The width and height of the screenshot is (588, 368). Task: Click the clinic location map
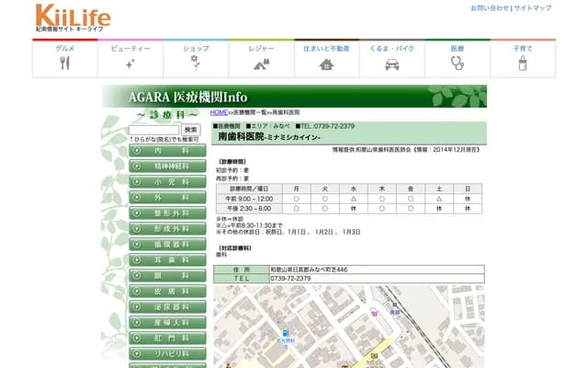[x=350, y=326]
